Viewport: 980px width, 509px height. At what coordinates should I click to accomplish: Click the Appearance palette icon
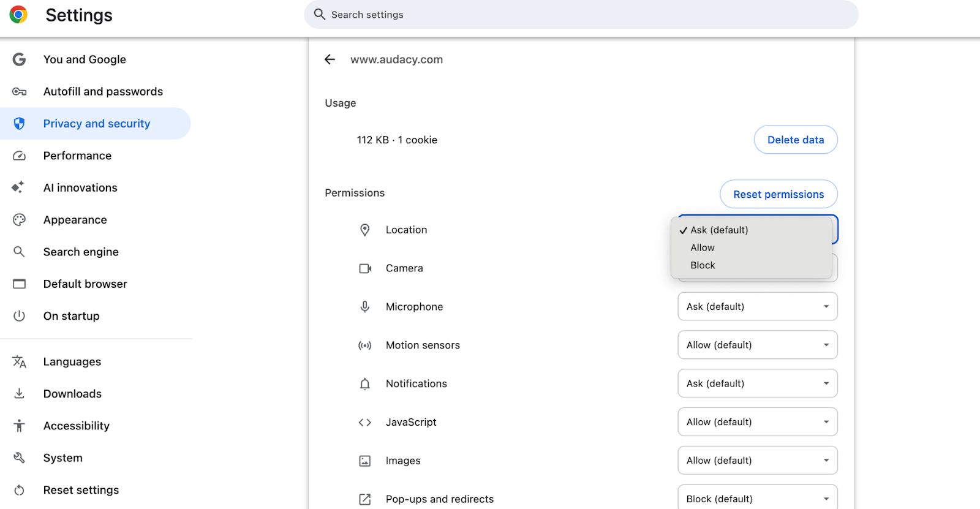point(20,220)
